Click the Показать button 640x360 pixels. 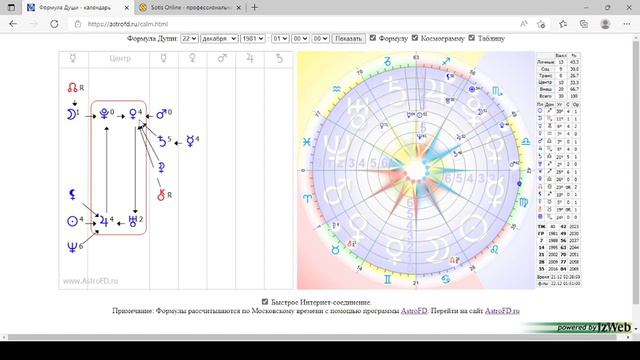(x=348, y=38)
